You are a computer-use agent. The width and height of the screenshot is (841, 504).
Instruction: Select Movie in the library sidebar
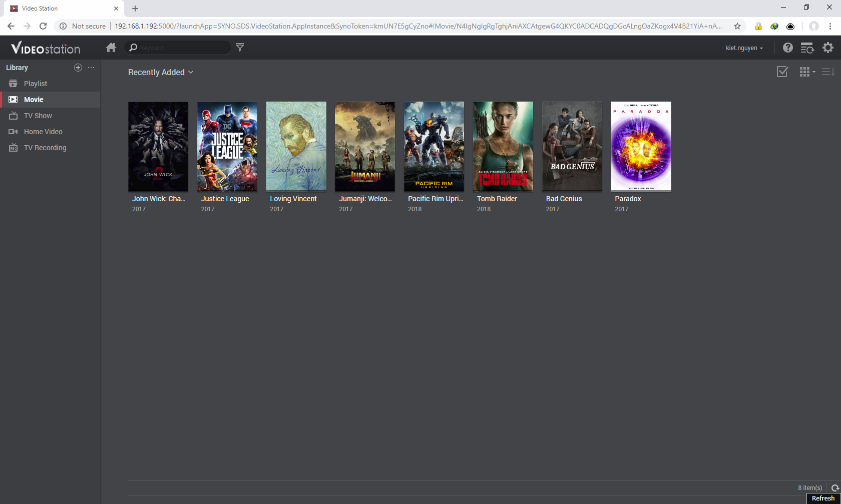(50, 100)
